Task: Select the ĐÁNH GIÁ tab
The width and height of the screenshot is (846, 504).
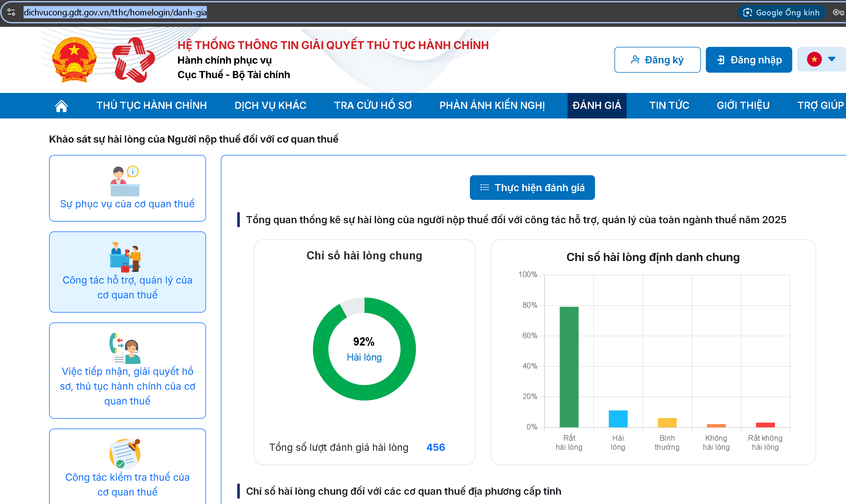Action: coord(597,106)
